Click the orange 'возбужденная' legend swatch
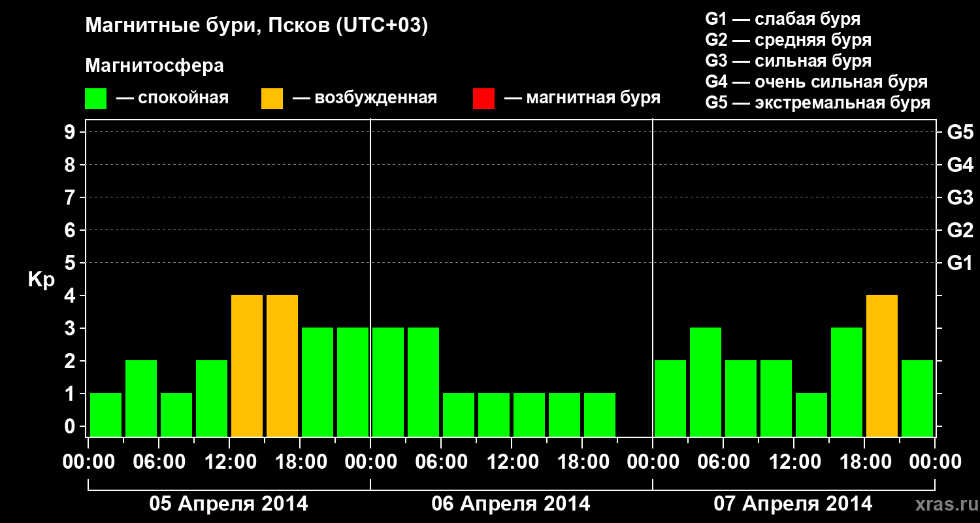The height and width of the screenshot is (523, 980). tap(272, 99)
